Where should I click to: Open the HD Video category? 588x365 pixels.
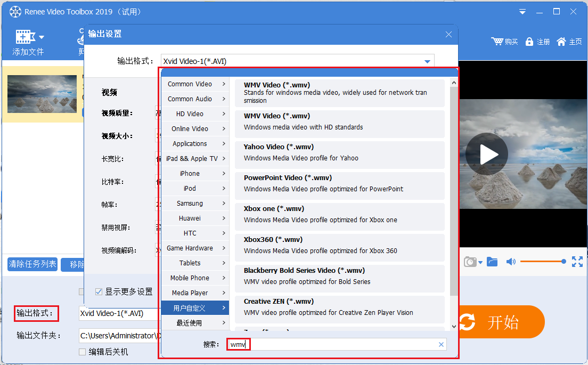(x=194, y=113)
